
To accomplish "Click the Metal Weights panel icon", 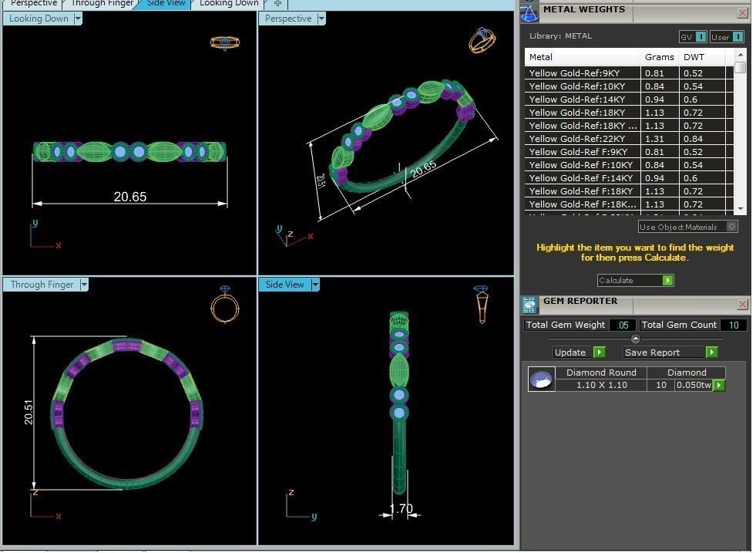I will click(x=529, y=12).
